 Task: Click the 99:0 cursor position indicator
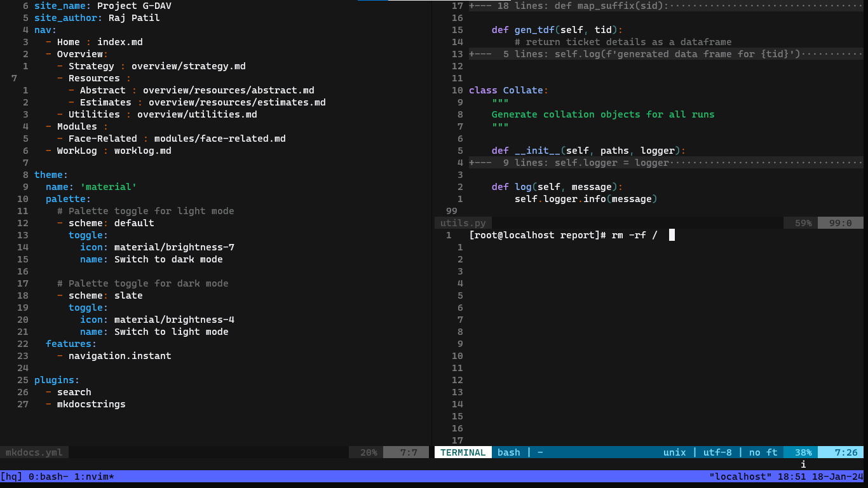[841, 223]
